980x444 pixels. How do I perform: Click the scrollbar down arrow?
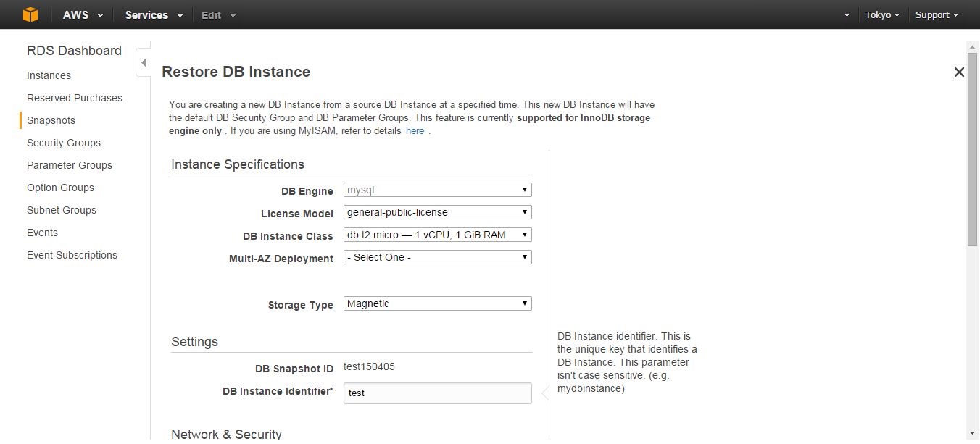[x=973, y=433]
